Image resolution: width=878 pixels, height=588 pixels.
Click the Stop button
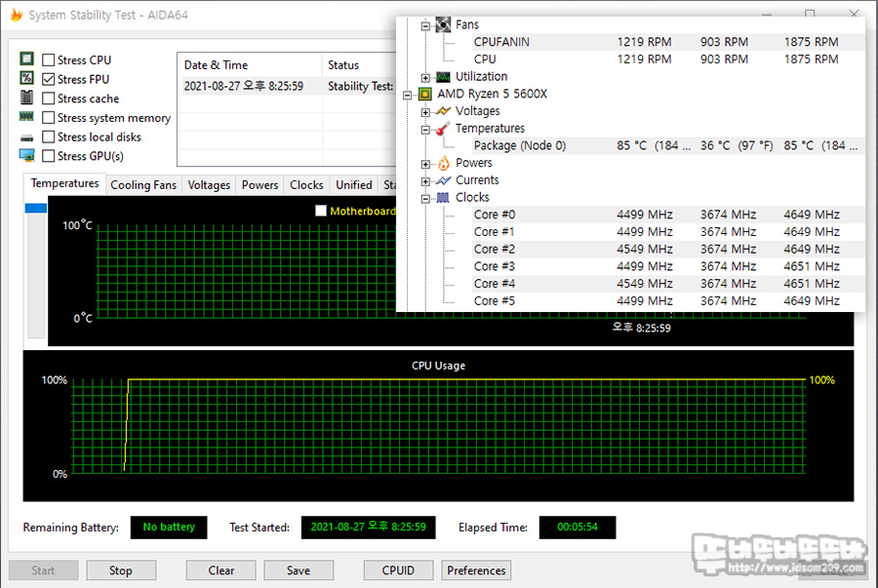[121, 570]
